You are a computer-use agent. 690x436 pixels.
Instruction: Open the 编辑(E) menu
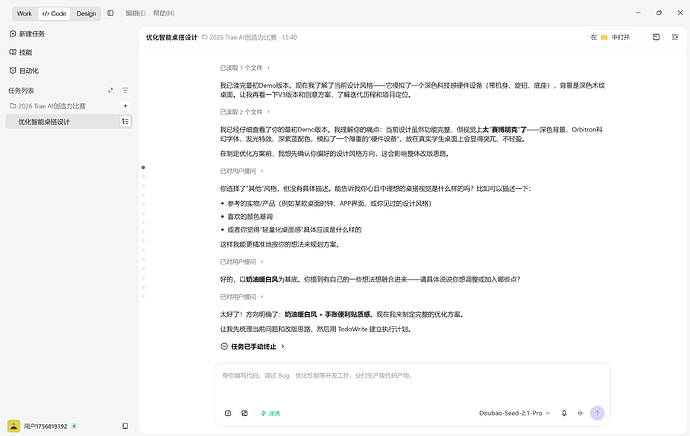click(x=136, y=13)
